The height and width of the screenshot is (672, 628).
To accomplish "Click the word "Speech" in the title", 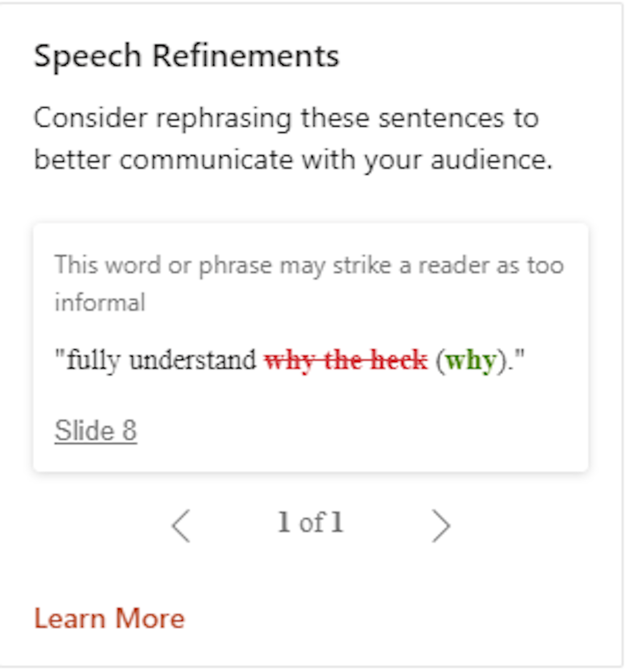I will 87,56.
